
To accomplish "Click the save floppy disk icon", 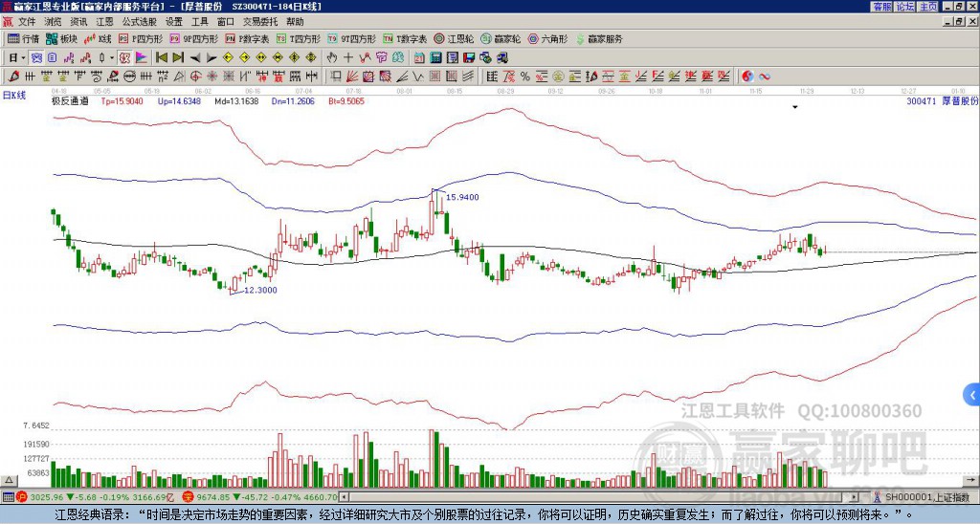I will (x=469, y=58).
